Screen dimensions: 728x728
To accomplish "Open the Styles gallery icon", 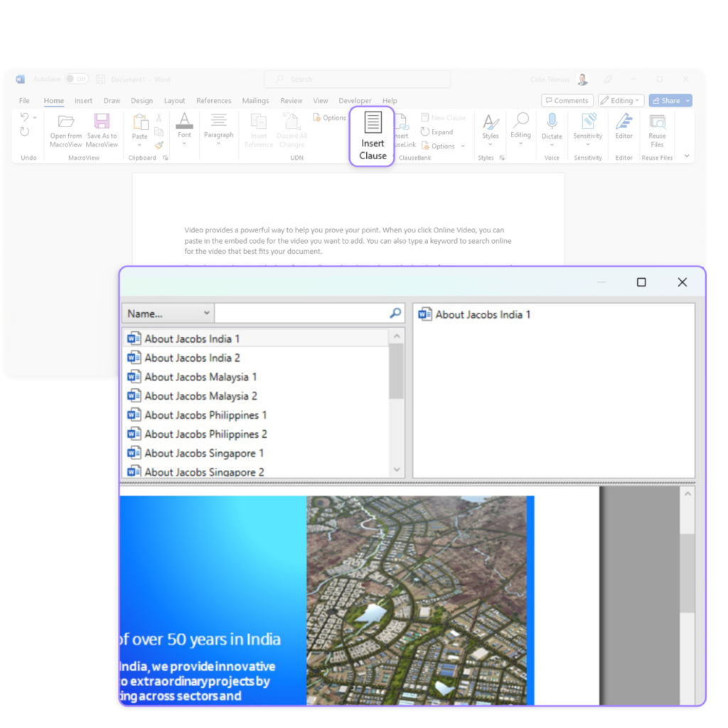I will coord(491,122).
